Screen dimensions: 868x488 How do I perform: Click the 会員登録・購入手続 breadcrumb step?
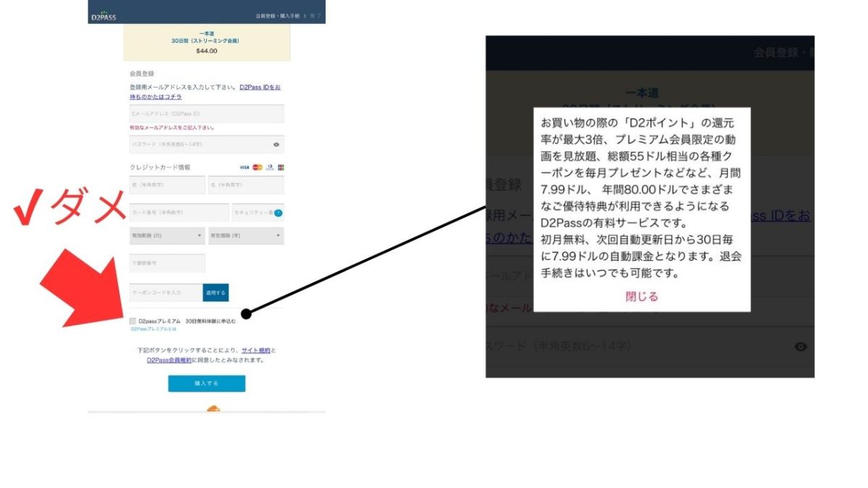point(278,14)
